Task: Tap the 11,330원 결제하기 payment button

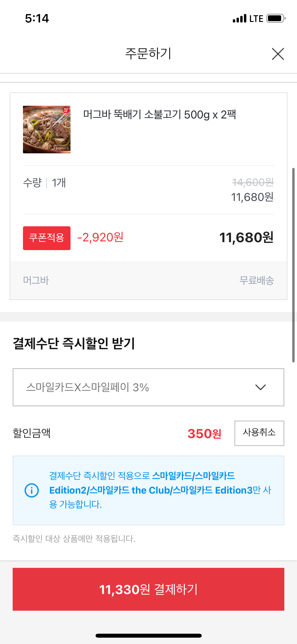Action: 148,589
